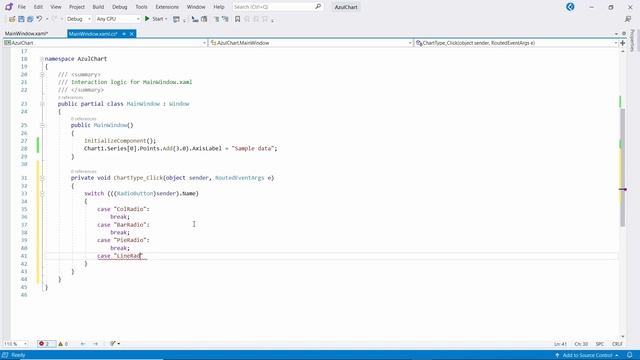
Task: Open the Help menu
Action: (219, 7)
